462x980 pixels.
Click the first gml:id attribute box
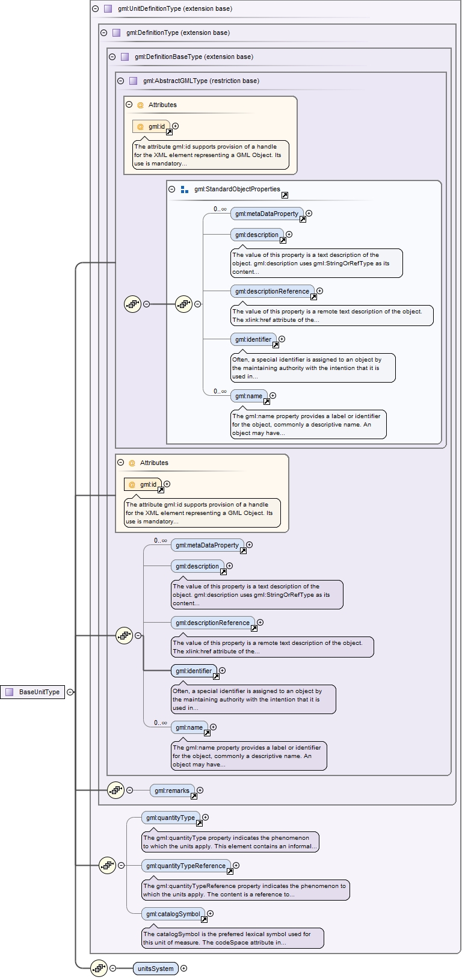coord(151,126)
